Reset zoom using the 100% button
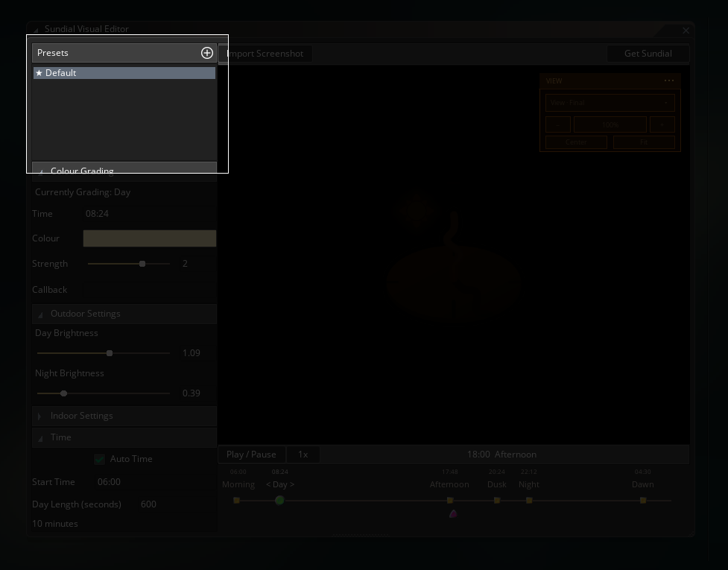728x570 pixels. point(610,124)
